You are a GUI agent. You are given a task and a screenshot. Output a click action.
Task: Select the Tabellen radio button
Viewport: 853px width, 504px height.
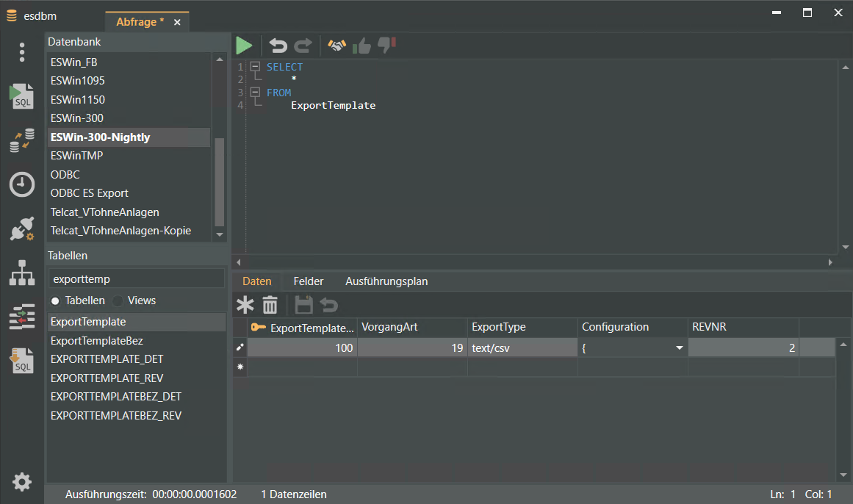pos(55,300)
